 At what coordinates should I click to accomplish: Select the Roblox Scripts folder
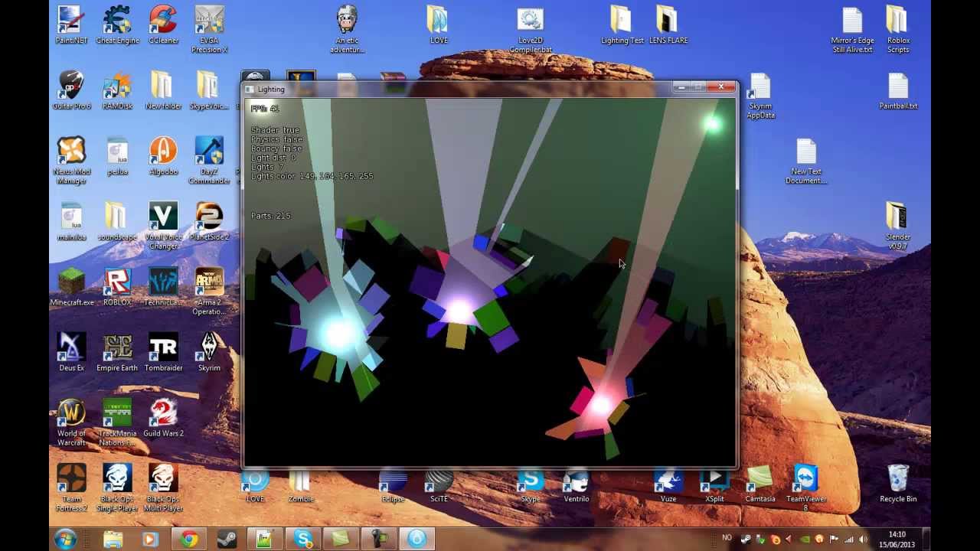coord(898,30)
